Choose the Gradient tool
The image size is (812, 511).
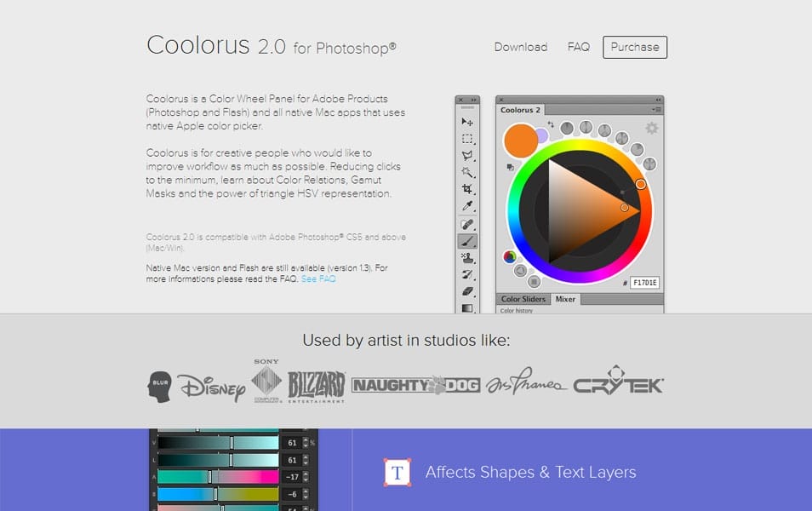[x=467, y=307]
